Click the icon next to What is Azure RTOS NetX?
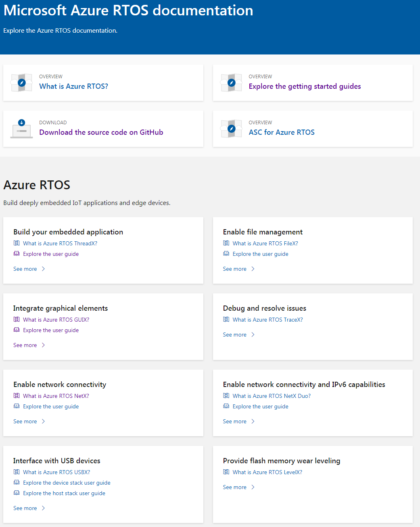Image resolution: width=420 pixels, height=527 pixels. click(17, 396)
